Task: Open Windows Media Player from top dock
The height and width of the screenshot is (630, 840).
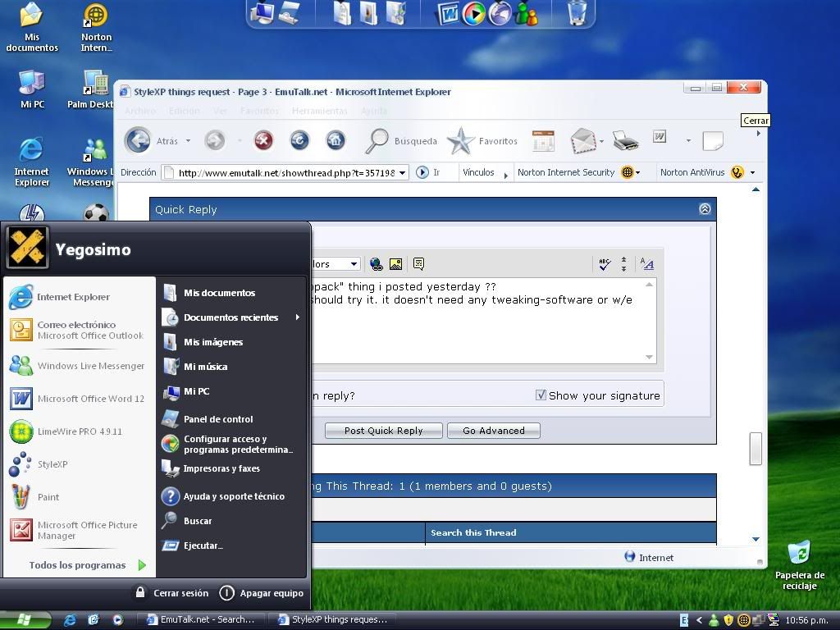Action: tap(473, 13)
